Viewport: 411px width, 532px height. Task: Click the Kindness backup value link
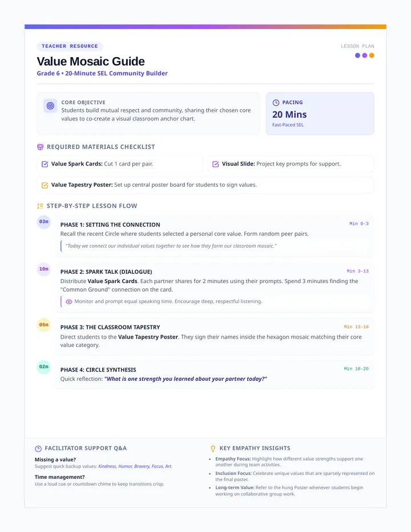[x=107, y=466]
